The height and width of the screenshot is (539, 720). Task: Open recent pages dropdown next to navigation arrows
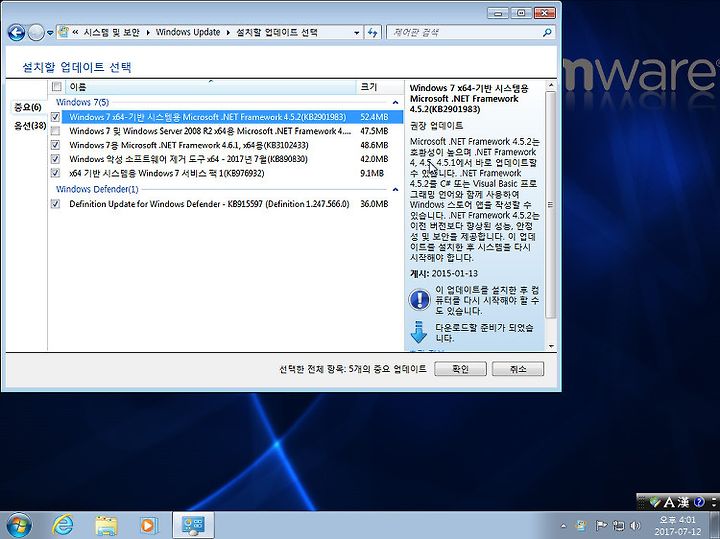pyautogui.click(x=50, y=33)
